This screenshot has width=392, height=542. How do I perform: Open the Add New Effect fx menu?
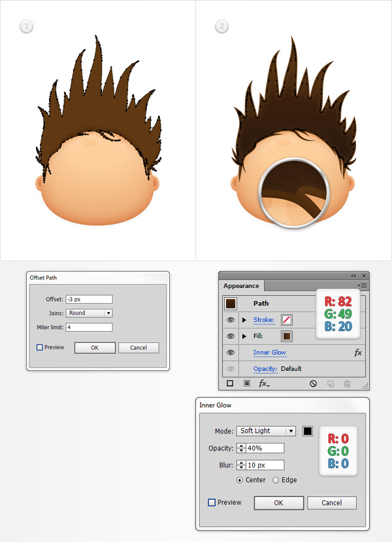pyautogui.click(x=263, y=384)
